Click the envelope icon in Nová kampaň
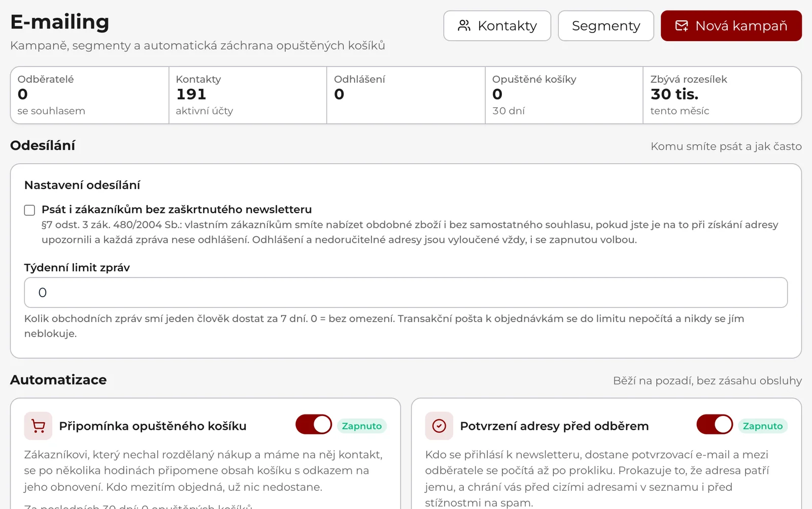The image size is (812, 509). 682,26
